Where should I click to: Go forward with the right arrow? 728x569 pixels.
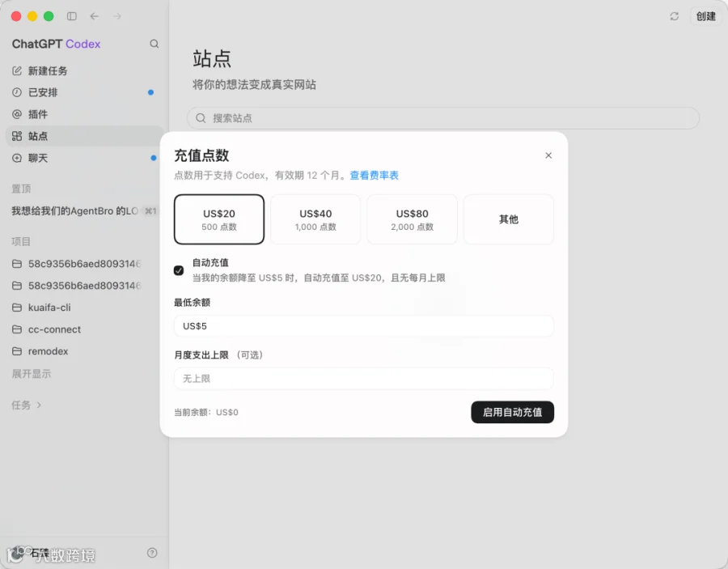[117, 16]
